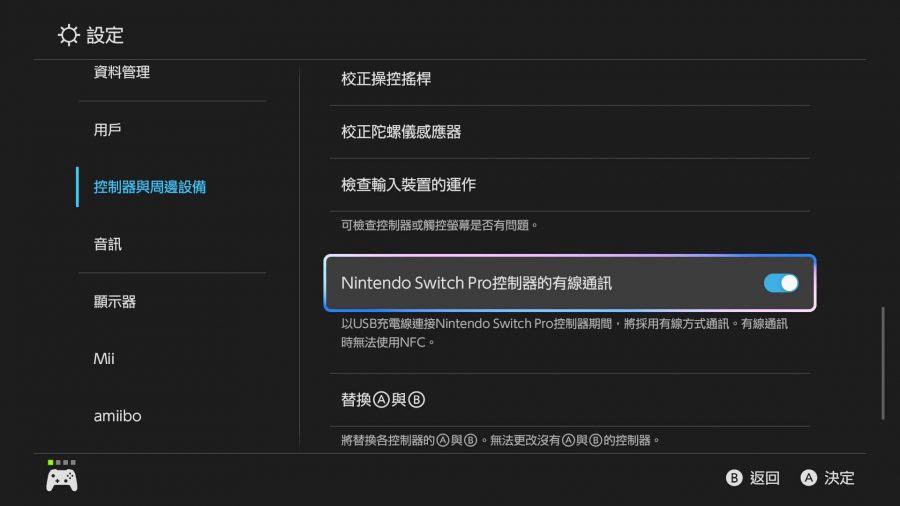This screenshot has height=506, width=900.
Task: Click 返回 label at bottom right
Action: pos(765,478)
